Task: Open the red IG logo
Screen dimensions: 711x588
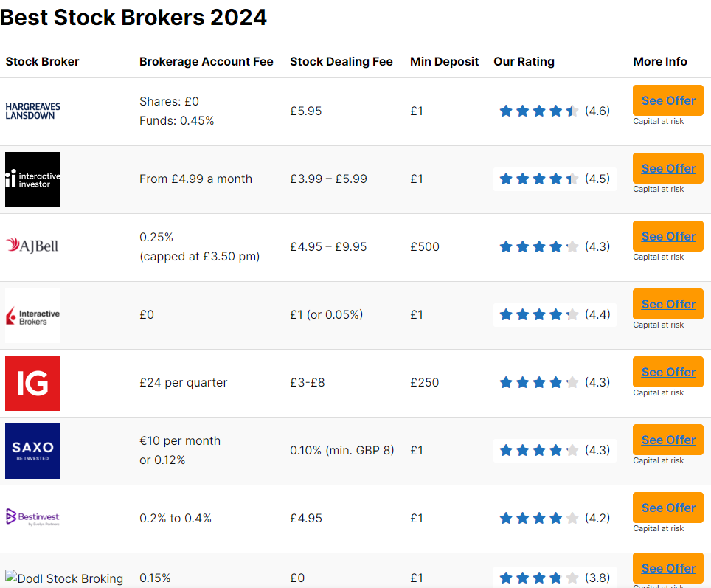Action: click(x=32, y=384)
